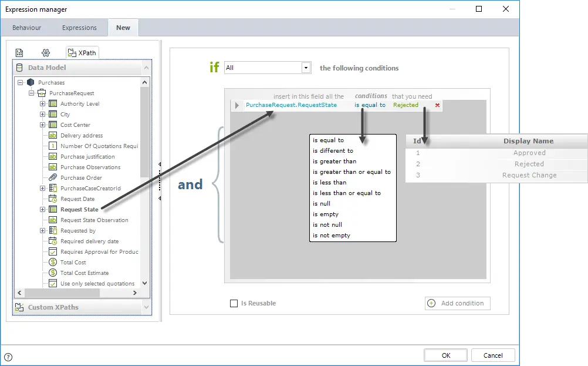588x366 pixels.
Task: Click the PurchaseRequest entity icon
Action: pyautogui.click(x=42, y=93)
